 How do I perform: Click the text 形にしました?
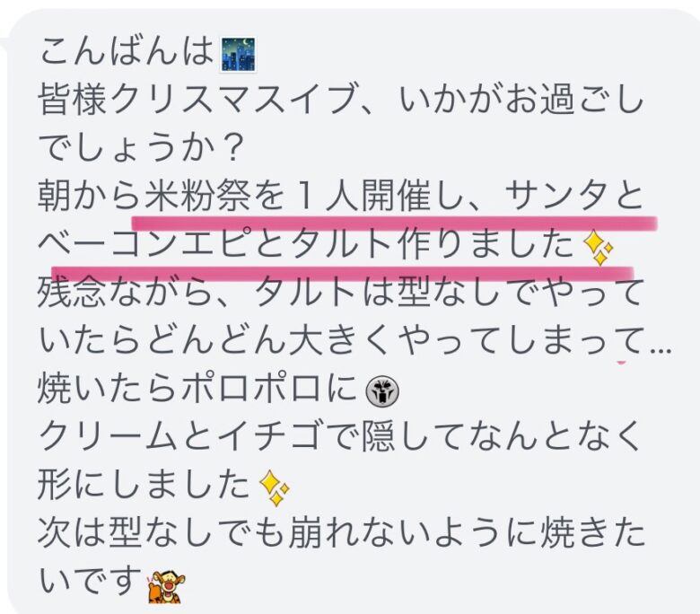pos(144,485)
